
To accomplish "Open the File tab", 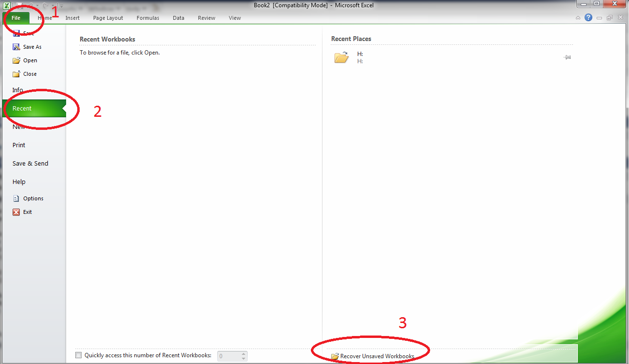I will pos(16,18).
